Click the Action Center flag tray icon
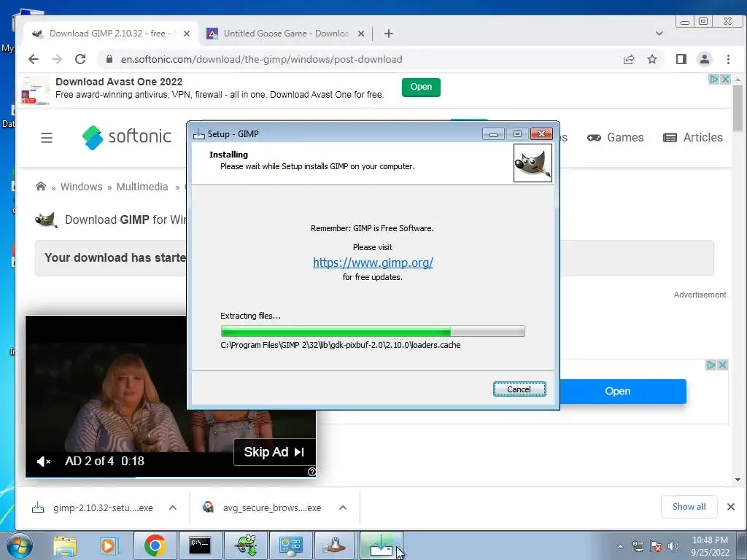This screenshot has width=747, height=560. 656,546
